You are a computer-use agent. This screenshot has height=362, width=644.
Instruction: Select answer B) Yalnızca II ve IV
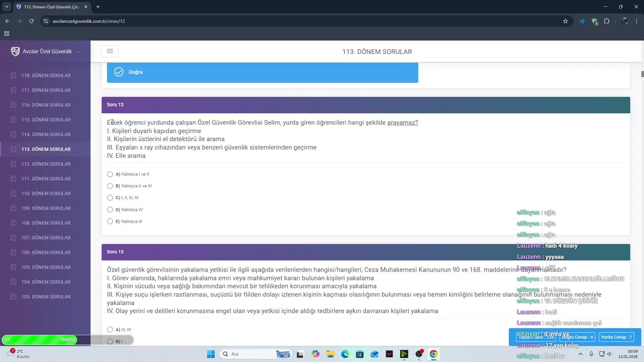[x=110, y=186]
